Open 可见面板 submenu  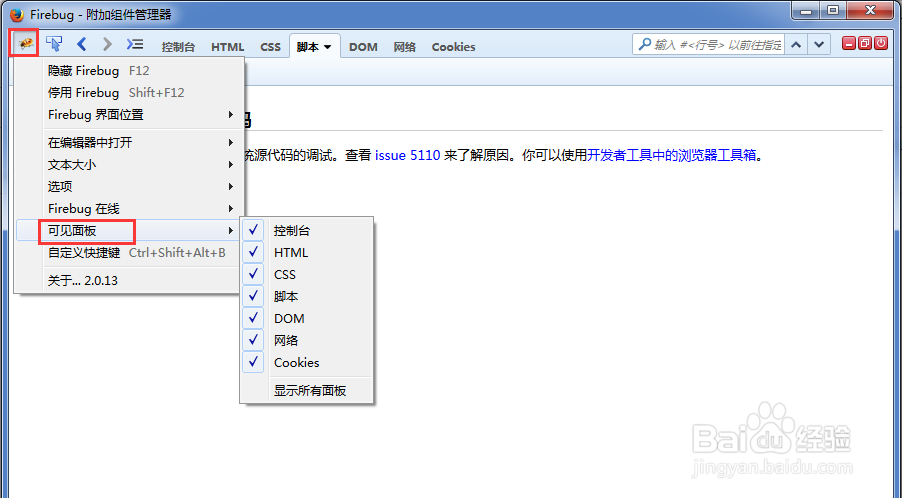(x=128, y=231)
